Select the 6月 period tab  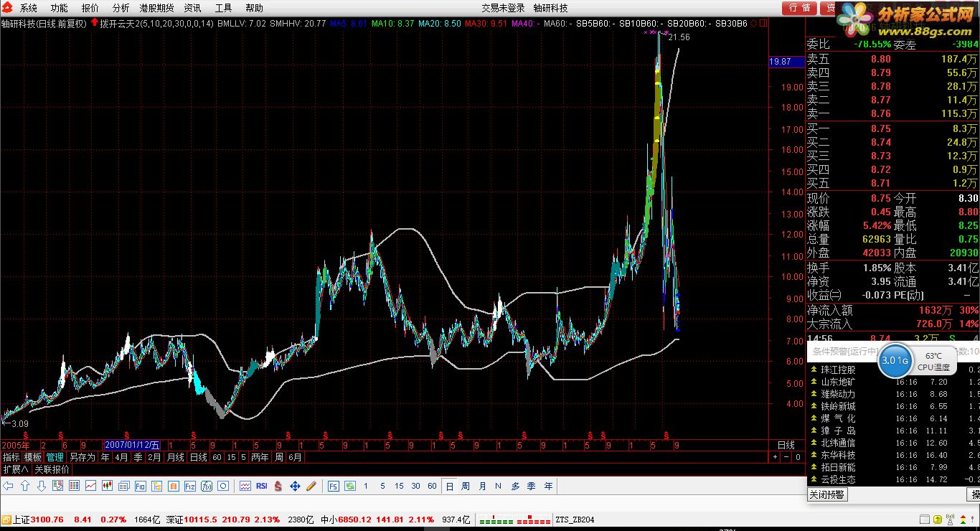(296, 457)
